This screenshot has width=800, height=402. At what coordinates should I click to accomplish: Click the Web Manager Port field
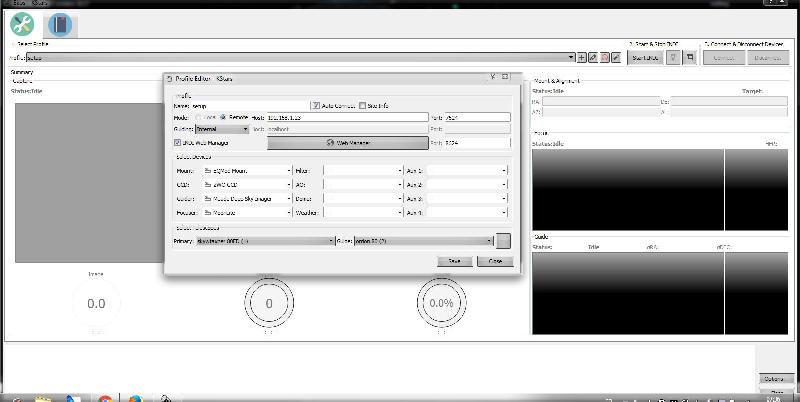tap(478, 143)
